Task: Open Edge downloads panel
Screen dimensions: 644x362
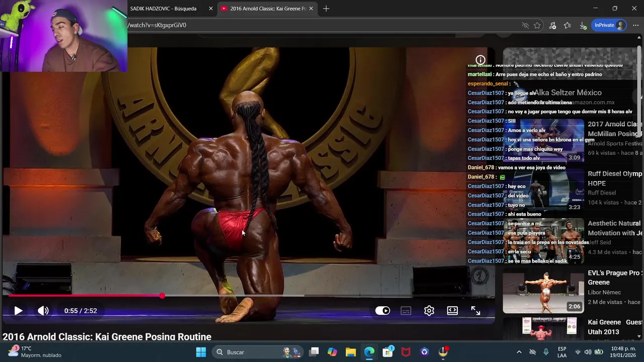Action: coord(583,25)
